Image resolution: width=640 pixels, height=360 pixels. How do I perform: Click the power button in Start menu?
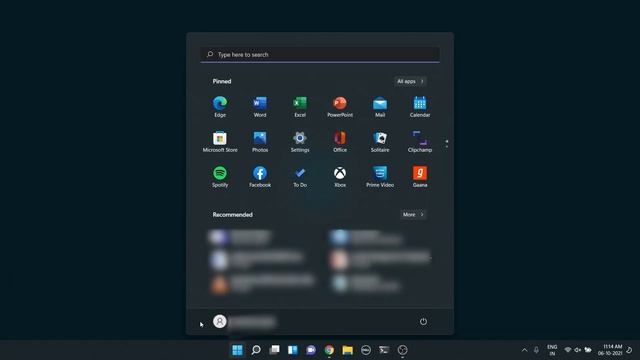pos(423,322)
